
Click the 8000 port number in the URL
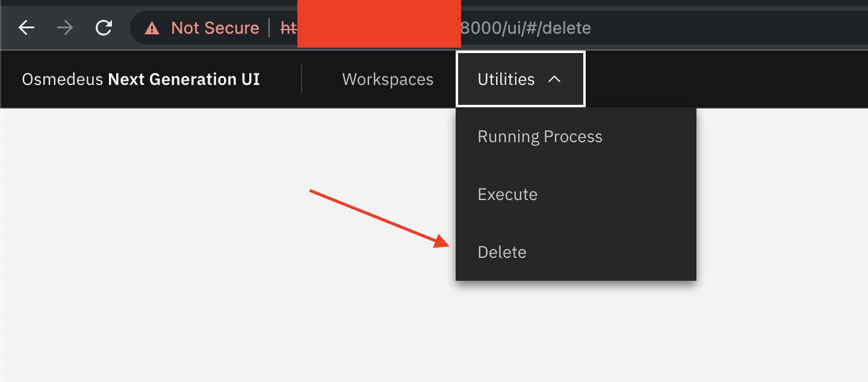pyautogui.click(x=482, y=27)
